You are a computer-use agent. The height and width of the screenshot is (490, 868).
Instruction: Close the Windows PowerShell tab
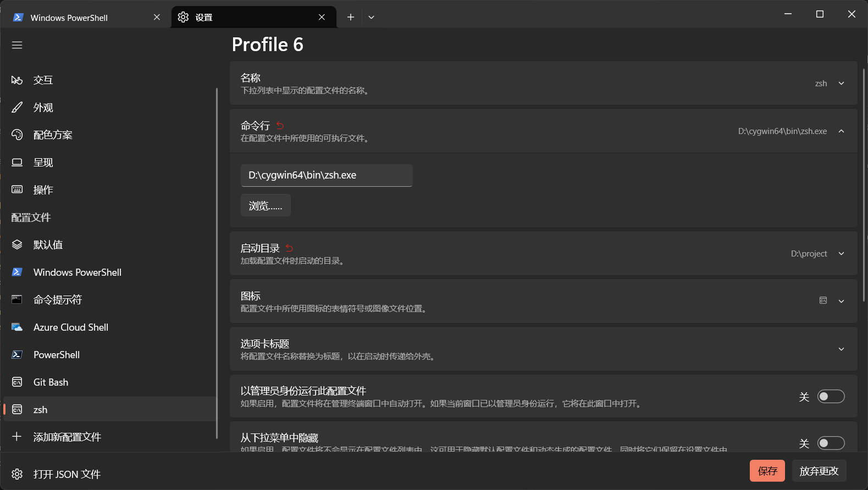[157, 18]
